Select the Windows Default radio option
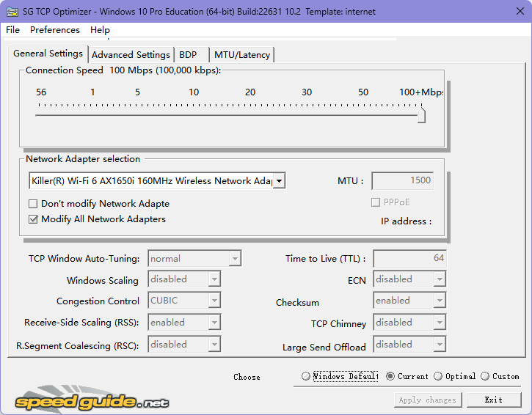The width and height of the screenshot is (532, 415). coord(306,376)
